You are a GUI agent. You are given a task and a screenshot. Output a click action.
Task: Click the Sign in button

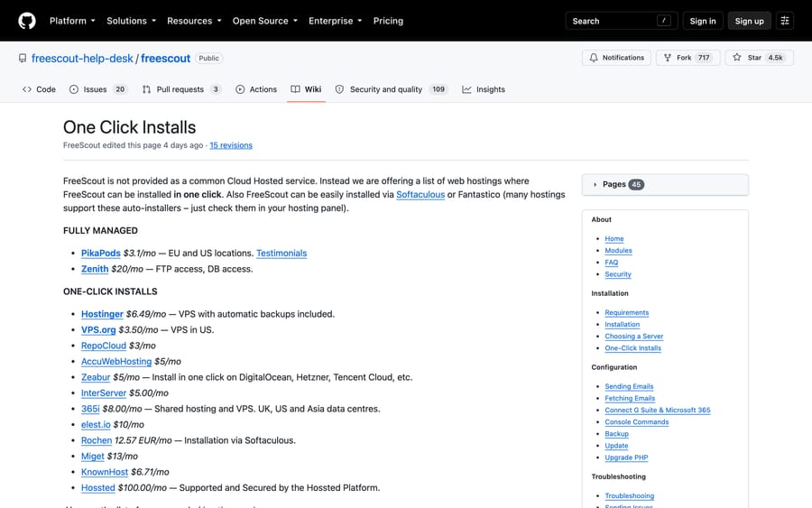[x=702, y=21]
